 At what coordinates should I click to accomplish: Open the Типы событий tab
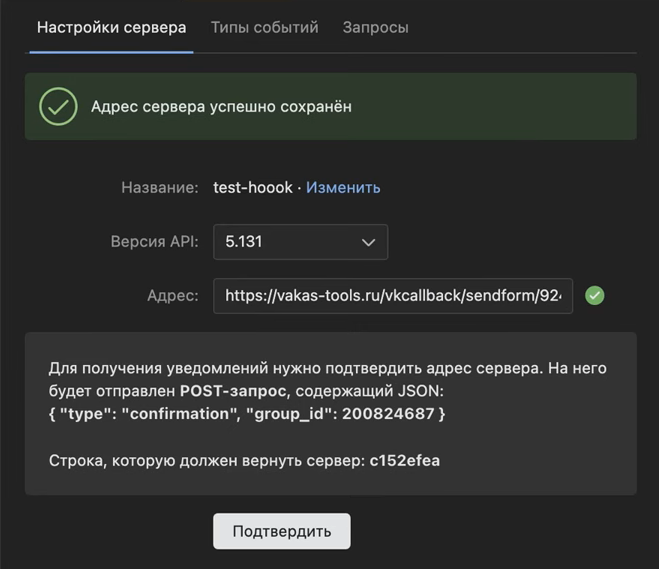pos(264,27)
